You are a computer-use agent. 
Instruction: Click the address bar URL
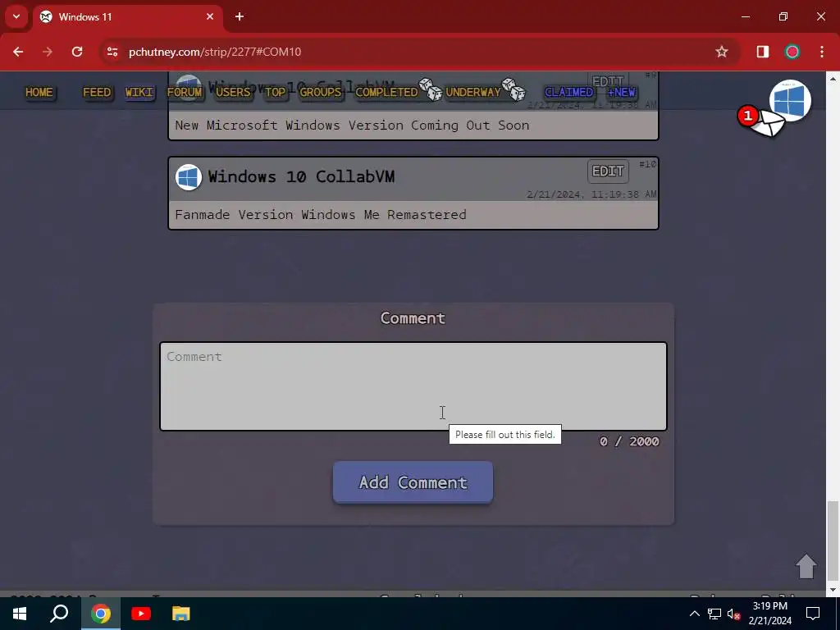(x=215, y=52)
